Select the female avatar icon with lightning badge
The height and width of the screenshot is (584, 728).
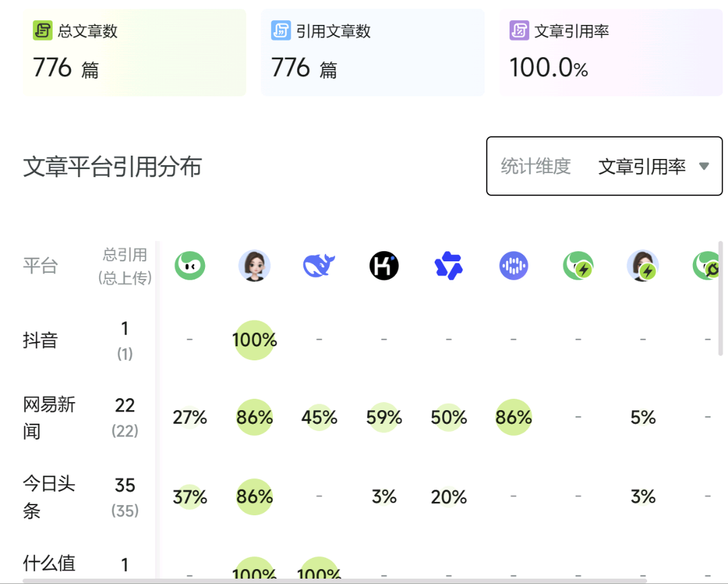coord(643,266)
